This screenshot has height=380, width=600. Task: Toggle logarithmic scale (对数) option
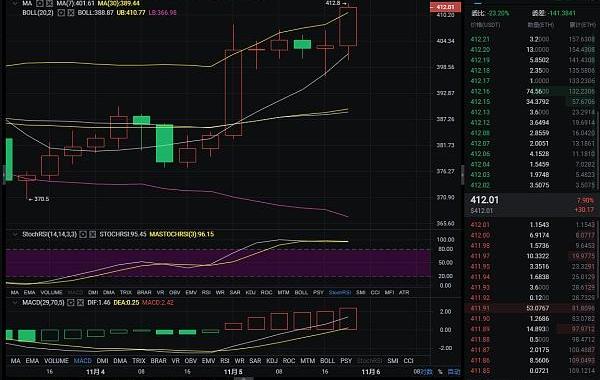point(426,372)
